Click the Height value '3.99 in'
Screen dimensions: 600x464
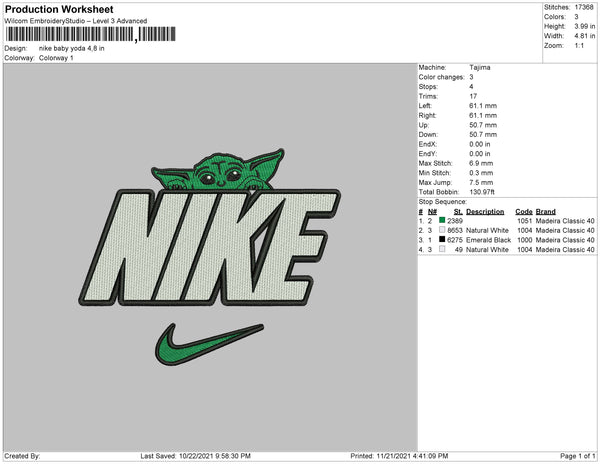(585, 26)
